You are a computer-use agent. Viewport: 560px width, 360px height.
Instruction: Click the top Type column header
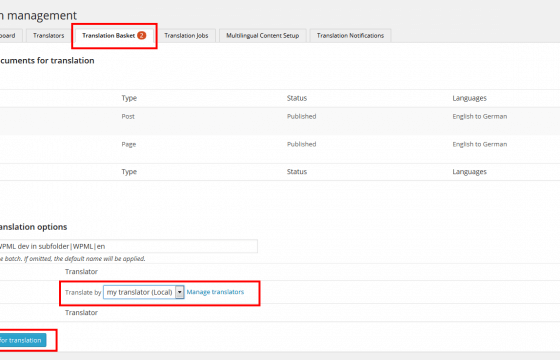tap(129, 98)
